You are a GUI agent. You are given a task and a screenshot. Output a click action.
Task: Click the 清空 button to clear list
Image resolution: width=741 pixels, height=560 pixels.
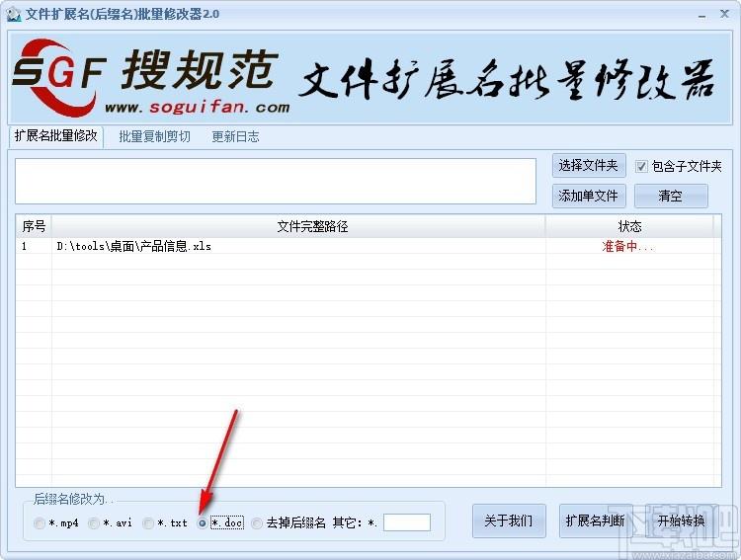[x=671, y=196]
